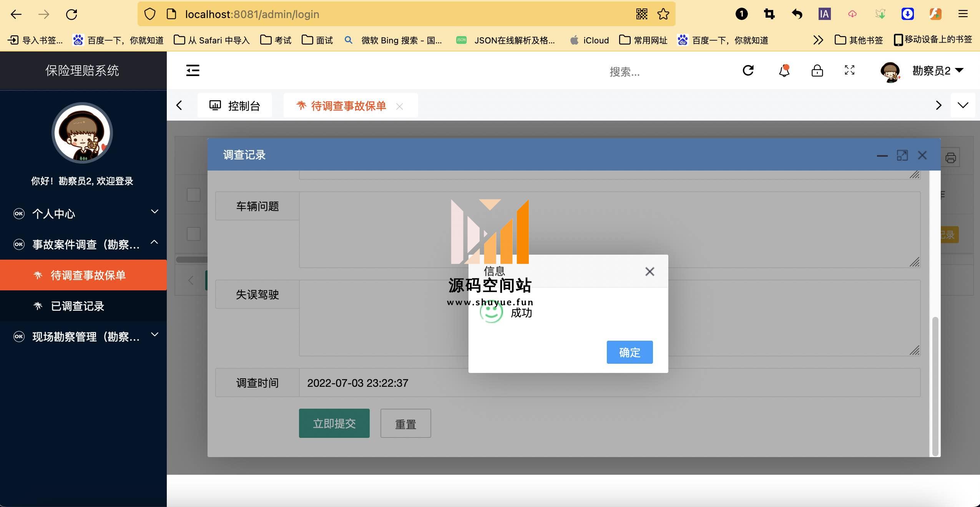Click the print icon behind the dialog
This screenshot has width=980, height=507.
[x=951, y=157]
